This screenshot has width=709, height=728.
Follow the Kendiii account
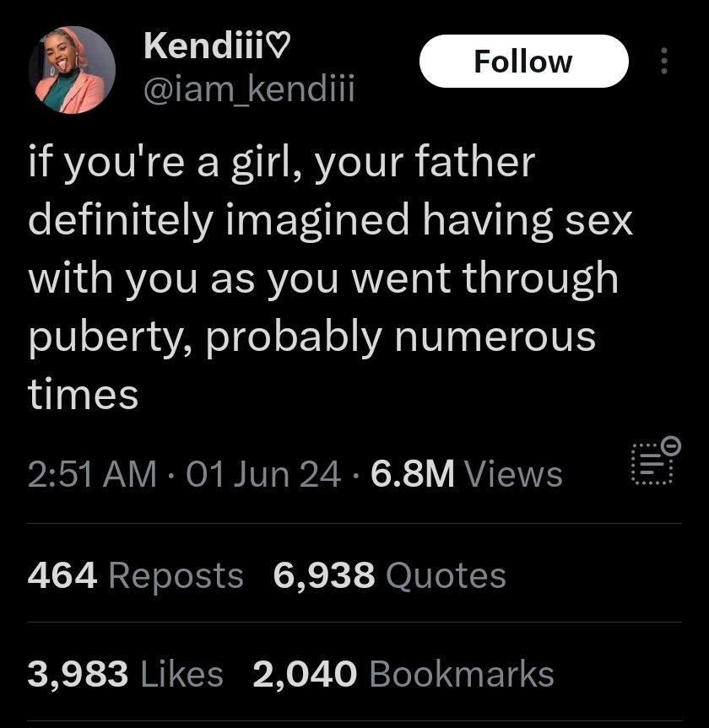point(523,62)
